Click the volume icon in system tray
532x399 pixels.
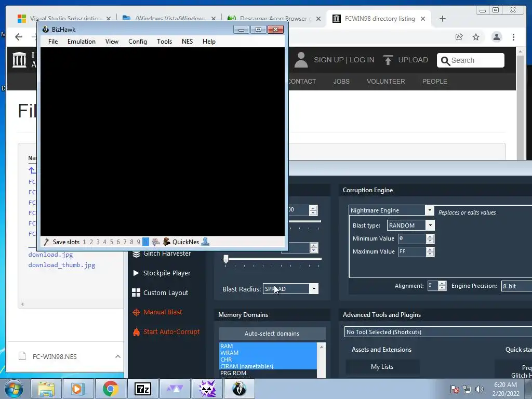[x=479, y=389]
